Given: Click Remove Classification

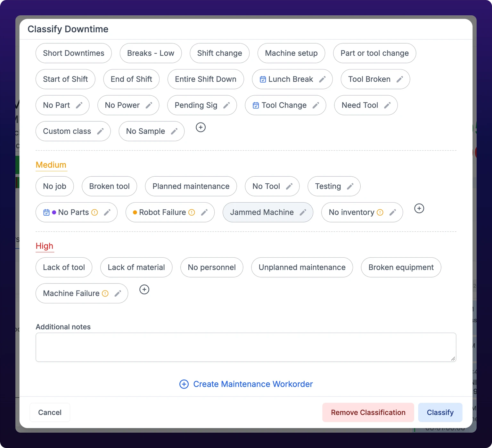Looking at the screenshot, I should [x=368, y=412].
